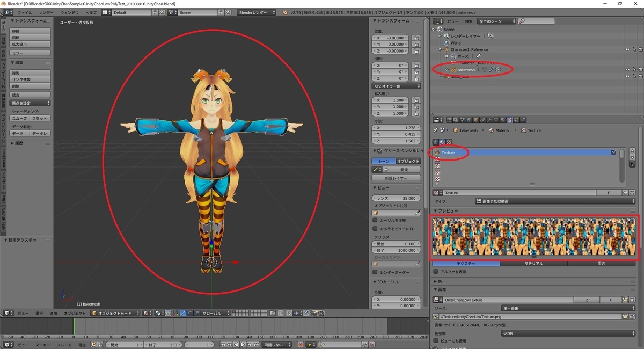Adjust the レンズ 35.000 value slider
Screen dimensions: 644x349
(x=397, y=198)
